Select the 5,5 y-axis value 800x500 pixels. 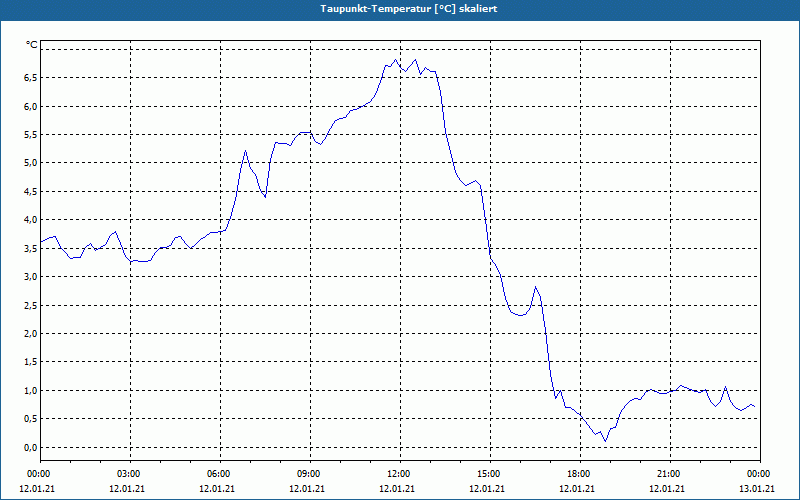(x=31, y=135)
